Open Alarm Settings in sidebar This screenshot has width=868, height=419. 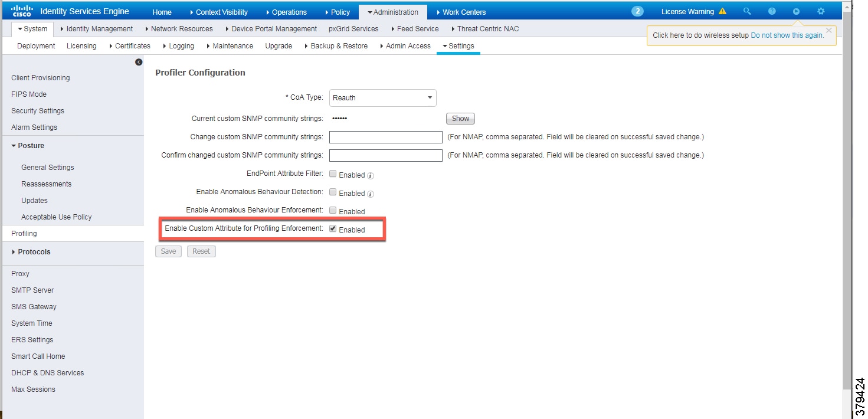pos(34,127)
